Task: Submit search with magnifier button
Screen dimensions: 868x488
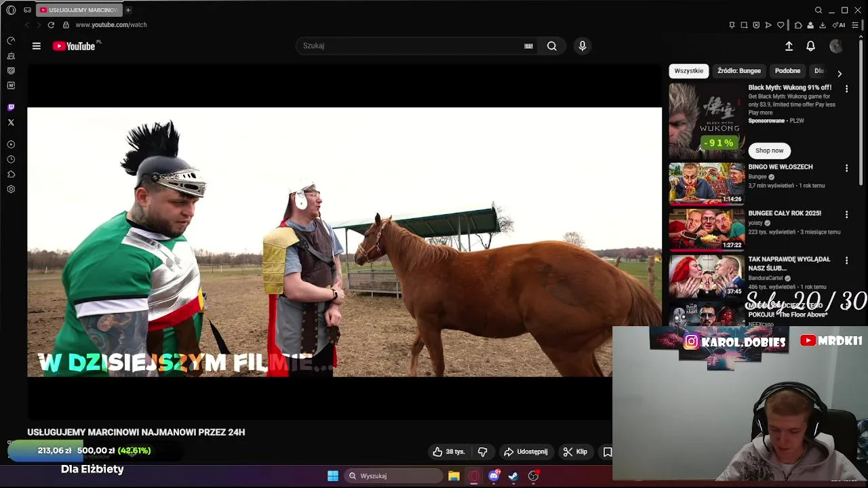Action: click(x=552, y=46)
